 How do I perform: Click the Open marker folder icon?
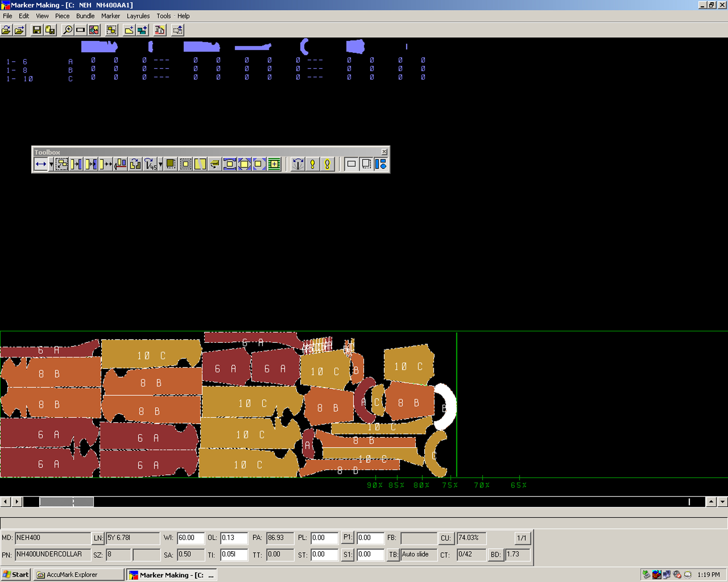(x=6, y=30)
